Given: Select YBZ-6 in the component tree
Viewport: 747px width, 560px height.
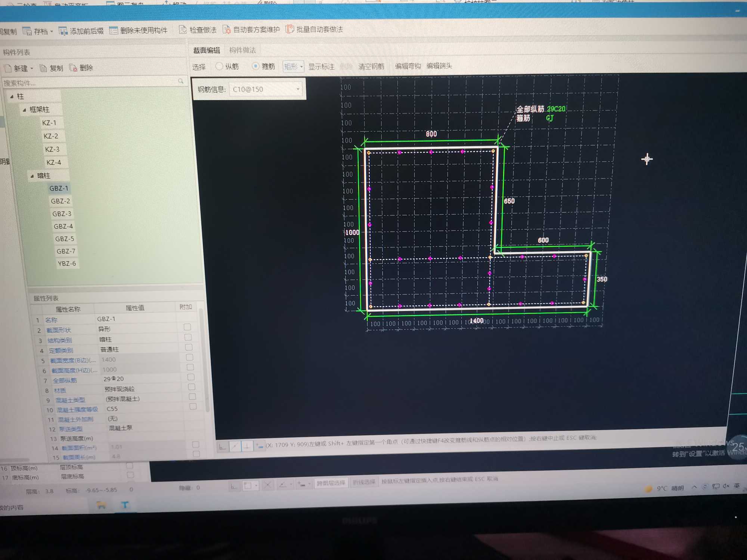Looking at the screenshot, I should coord(67,263).
